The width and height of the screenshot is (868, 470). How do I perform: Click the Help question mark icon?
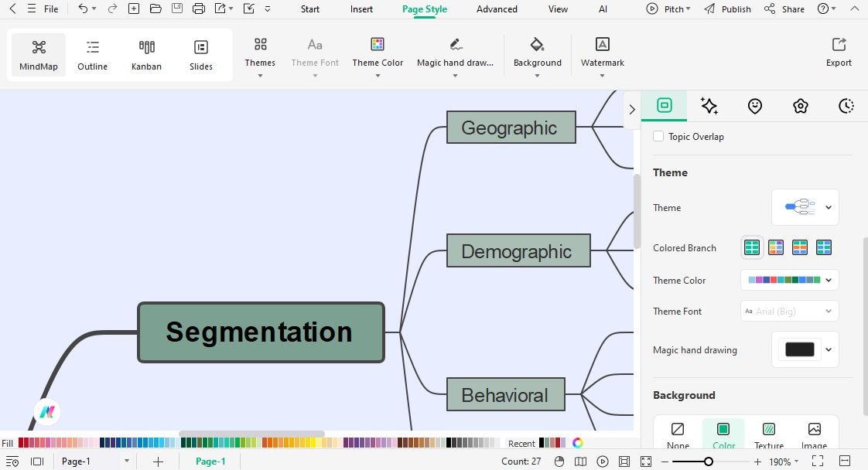point(823,9)
